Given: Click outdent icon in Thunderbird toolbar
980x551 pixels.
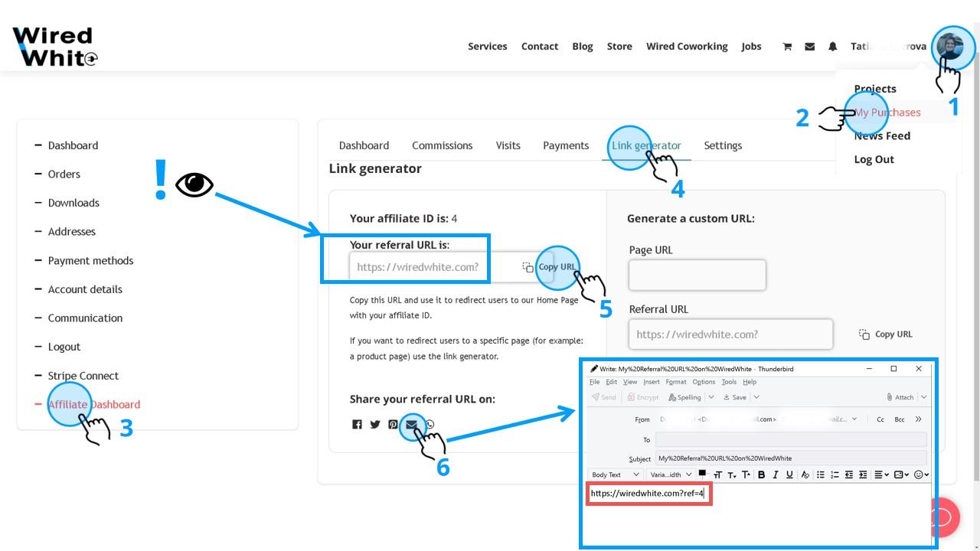Looking at the screenshot, I should coord(848,474).
